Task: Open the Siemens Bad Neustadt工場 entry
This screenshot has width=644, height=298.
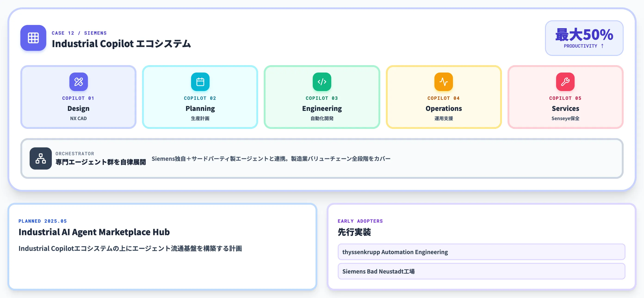Action: [481, 271]
